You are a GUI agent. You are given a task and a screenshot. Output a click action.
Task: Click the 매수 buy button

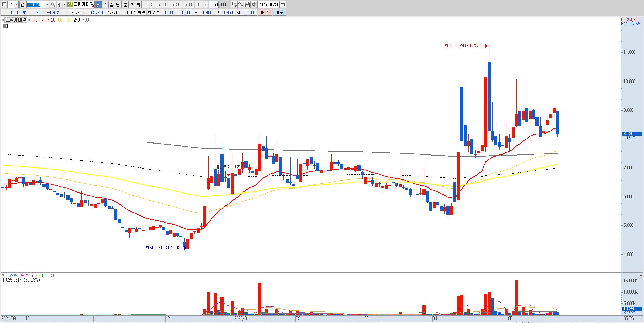pos(265,12)
